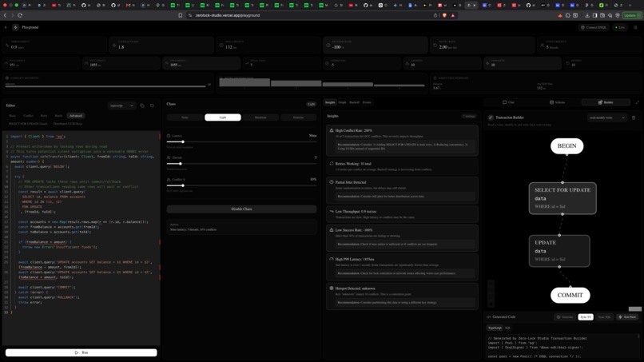Click the High Conflict Rate warning icon
644x362 pixels.
[x=332, y=130]
